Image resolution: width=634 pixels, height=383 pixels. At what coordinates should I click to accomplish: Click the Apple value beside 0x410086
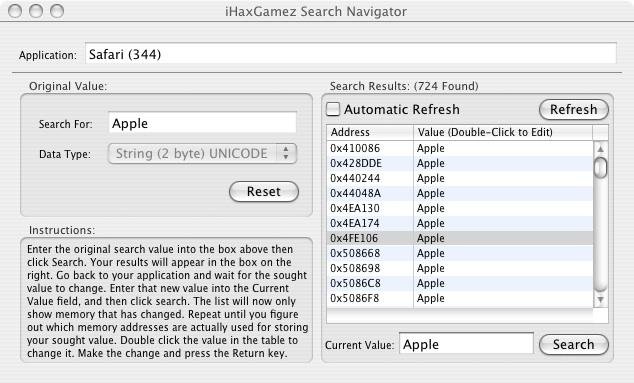[431, 148]
